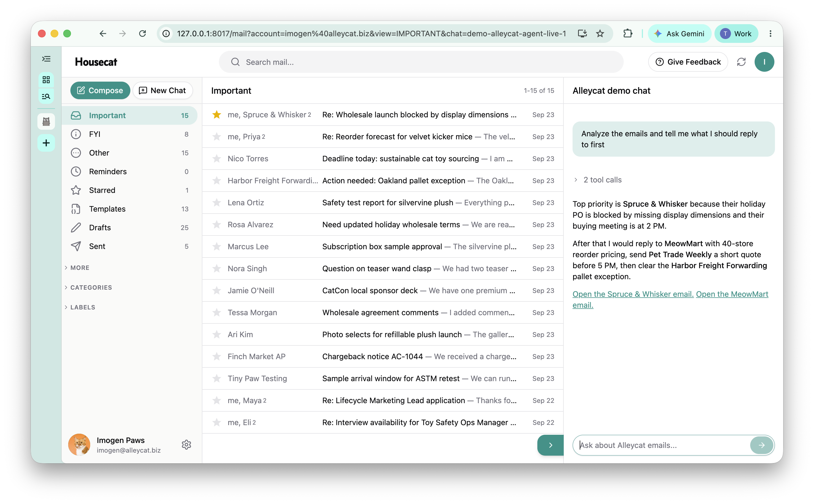
Task: Open the Important folder
Action: [130, 116]
